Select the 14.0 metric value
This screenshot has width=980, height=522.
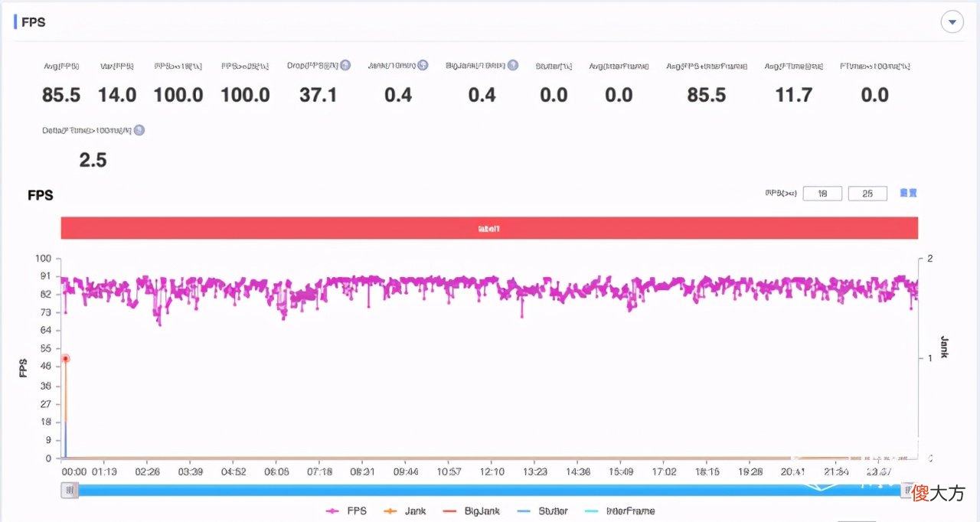117,95
